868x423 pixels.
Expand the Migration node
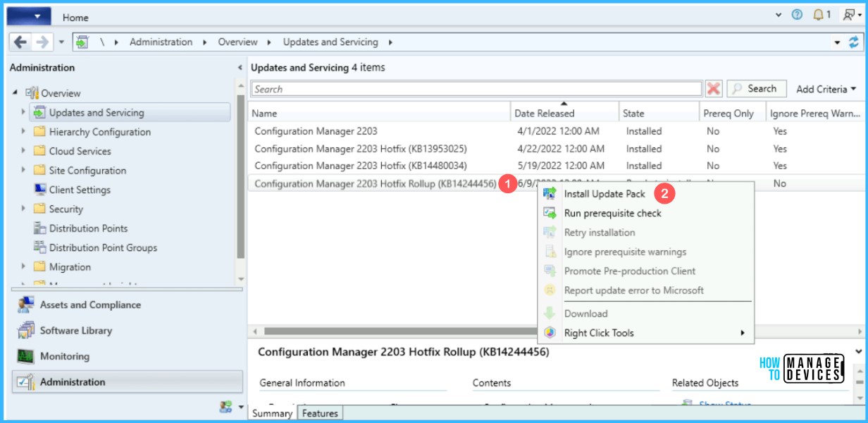point(24,267)
